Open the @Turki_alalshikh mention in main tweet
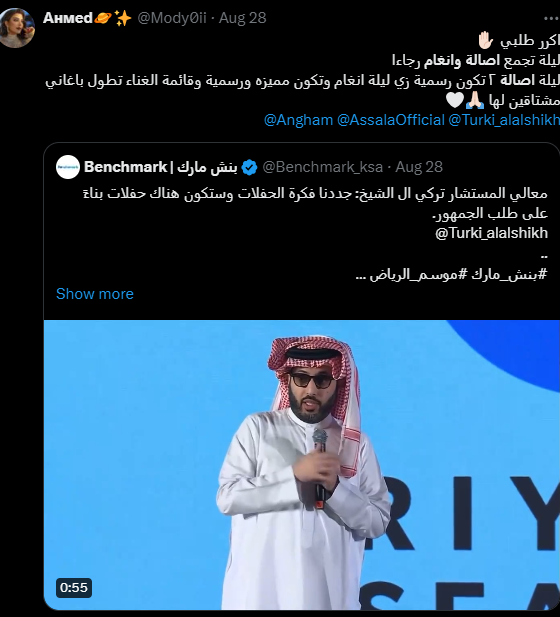The width and height of the screenshot is (560, 617). tap(504, 120)
